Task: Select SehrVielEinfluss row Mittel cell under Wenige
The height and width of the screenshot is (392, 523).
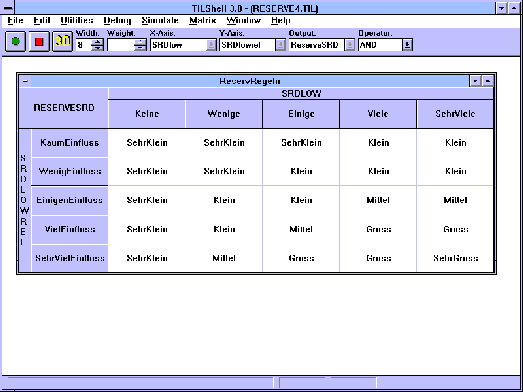Action: click(x=224, y=258)
